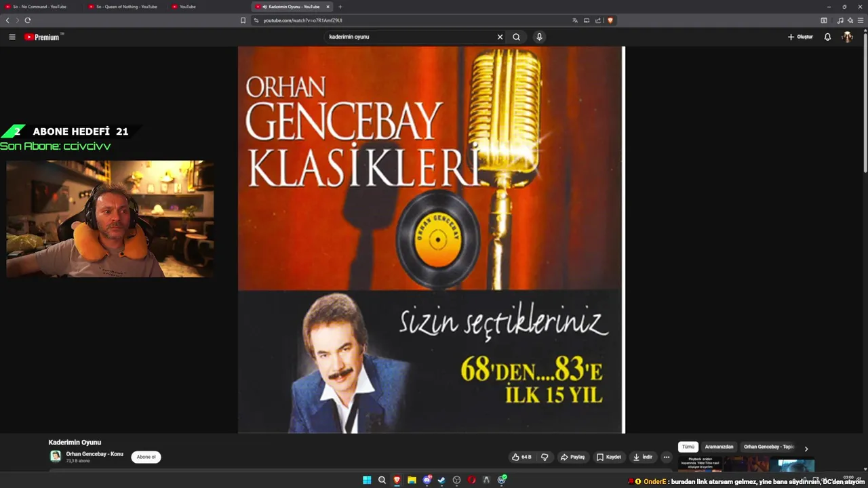868x488 pixels.
Task: Click Orhan Gencebay channel avatar
Action: pyautogui.click(x=56, y=456)
